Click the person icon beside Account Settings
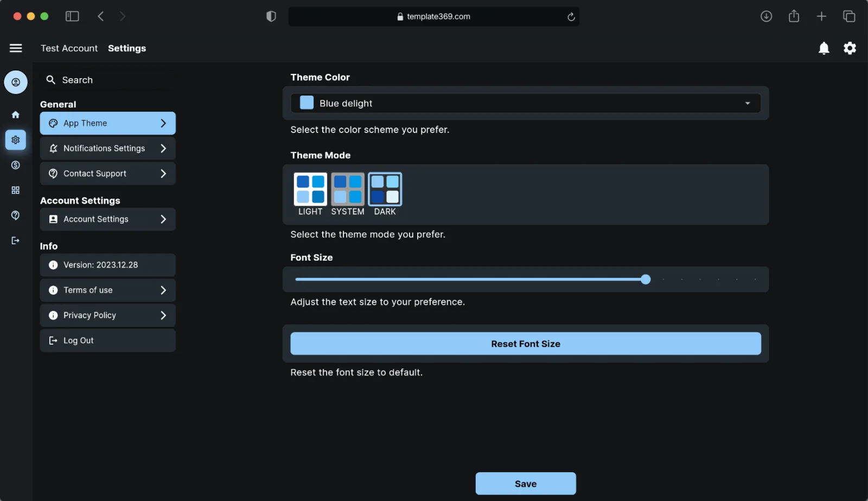868x501 pixels. tap(53, 219)
